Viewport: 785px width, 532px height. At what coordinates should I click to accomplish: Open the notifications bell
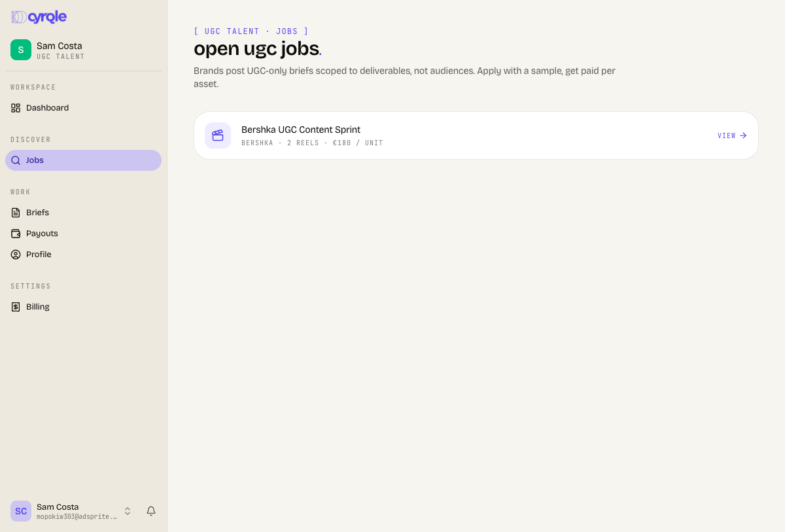[151, 511]
